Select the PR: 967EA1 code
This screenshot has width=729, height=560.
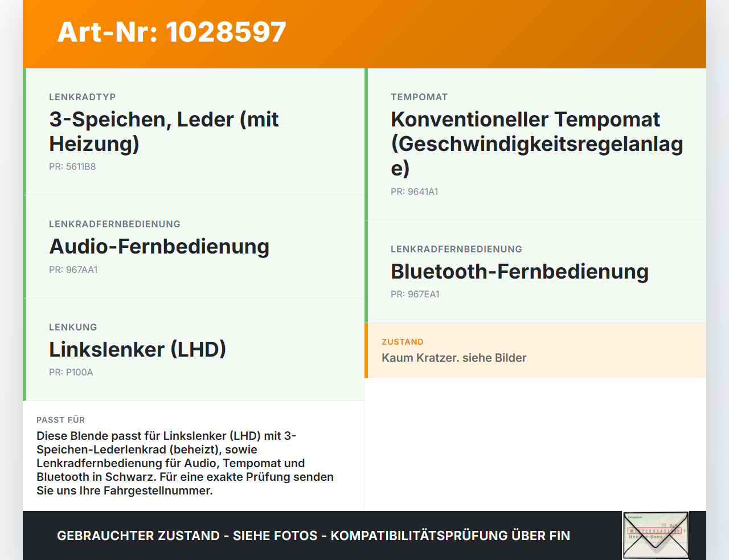coord(415,295)
